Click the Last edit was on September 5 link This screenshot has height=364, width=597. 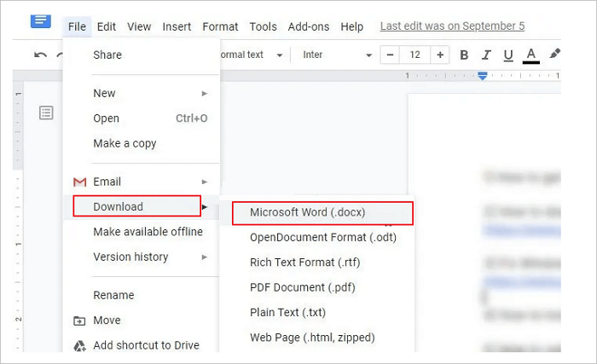pyautogui.click(x=450, y=26)
